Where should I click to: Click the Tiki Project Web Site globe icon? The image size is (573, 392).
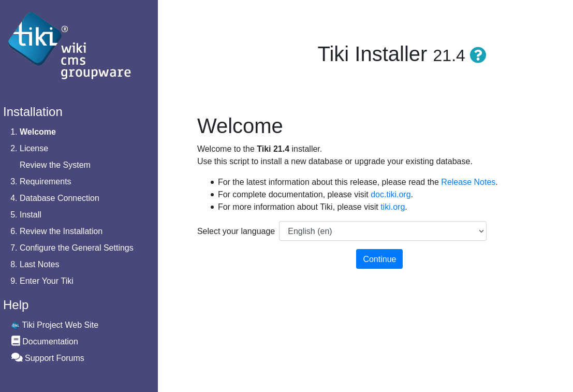tap(16, 325)
